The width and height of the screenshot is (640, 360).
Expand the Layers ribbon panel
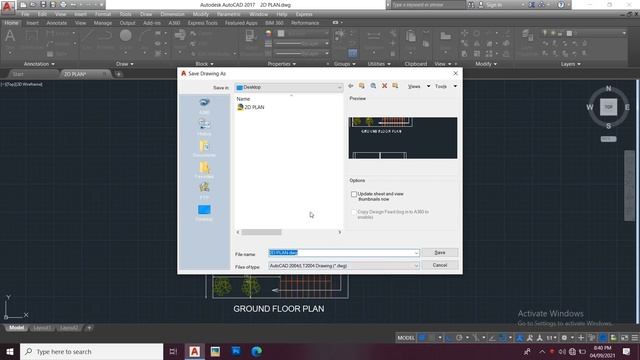point(570,64)
